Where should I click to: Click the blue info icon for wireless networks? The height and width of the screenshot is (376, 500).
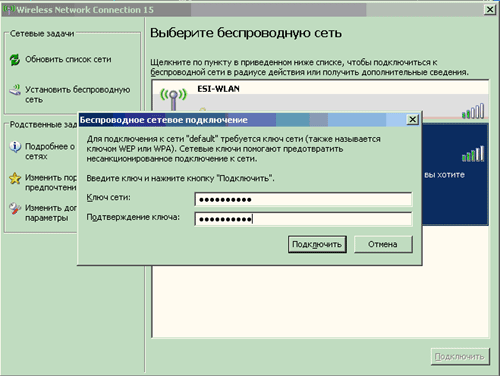pyautogui.click(x=15, y=147)
